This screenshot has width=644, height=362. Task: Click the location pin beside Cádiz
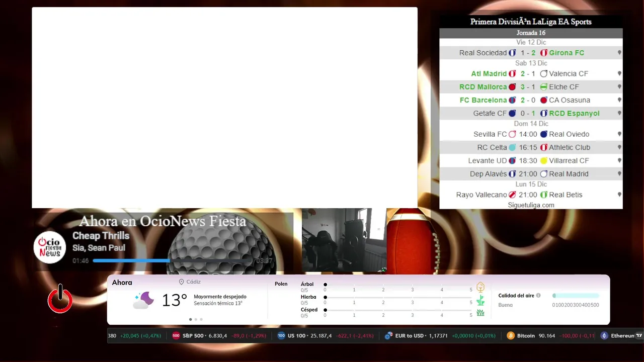pos(181,282)
